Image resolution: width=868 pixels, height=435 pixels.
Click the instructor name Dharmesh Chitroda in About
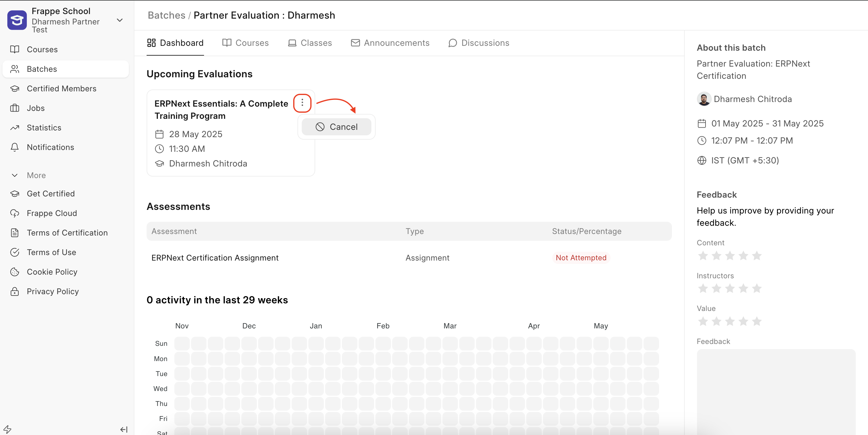point(753,99)
